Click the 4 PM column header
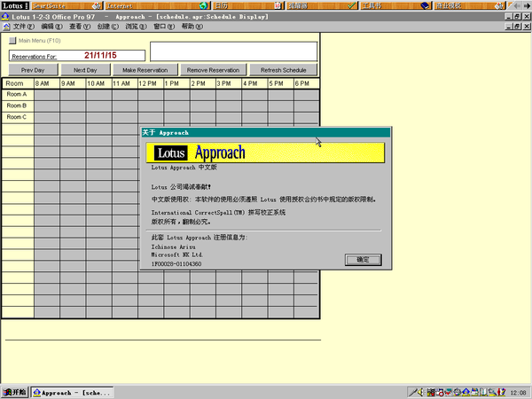Image resolution: width=532 pixels, height=399 pixels. pyautogui.click(x=254, y=83)
